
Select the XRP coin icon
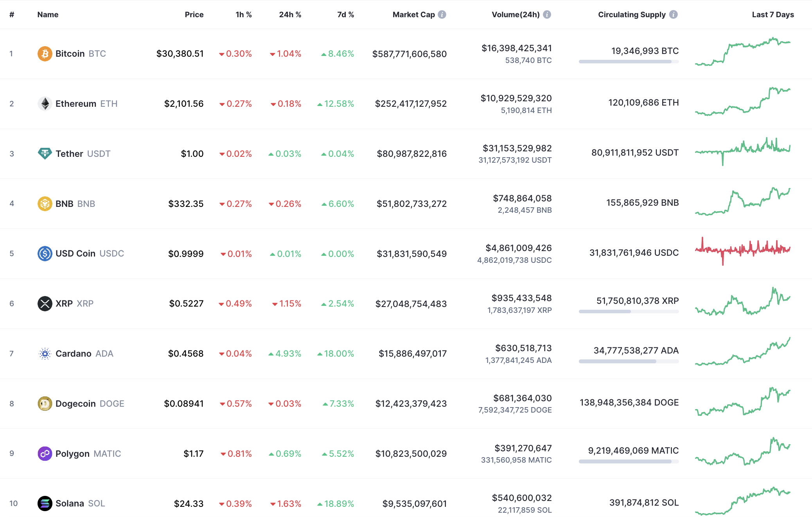pos(45,303)
